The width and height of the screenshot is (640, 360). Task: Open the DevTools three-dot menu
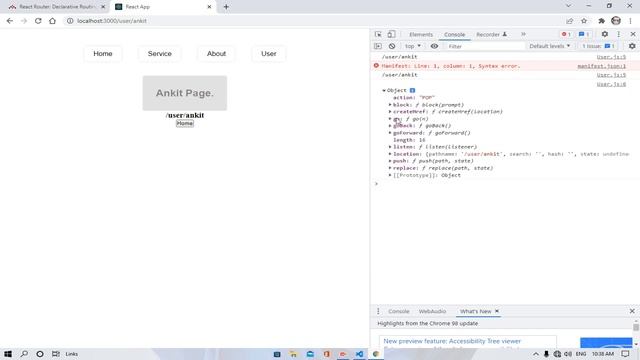pos(618,34)
